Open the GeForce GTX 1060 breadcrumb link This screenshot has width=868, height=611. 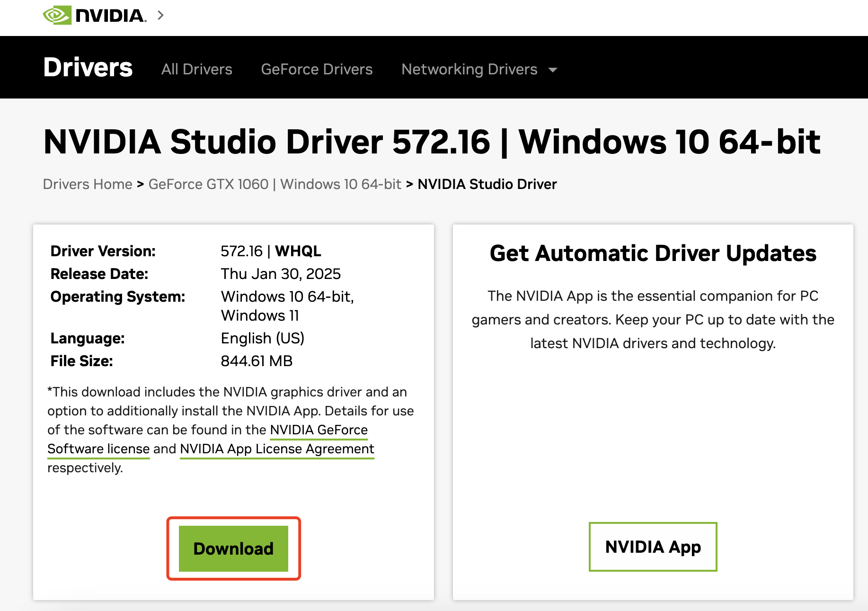[275, 184]
